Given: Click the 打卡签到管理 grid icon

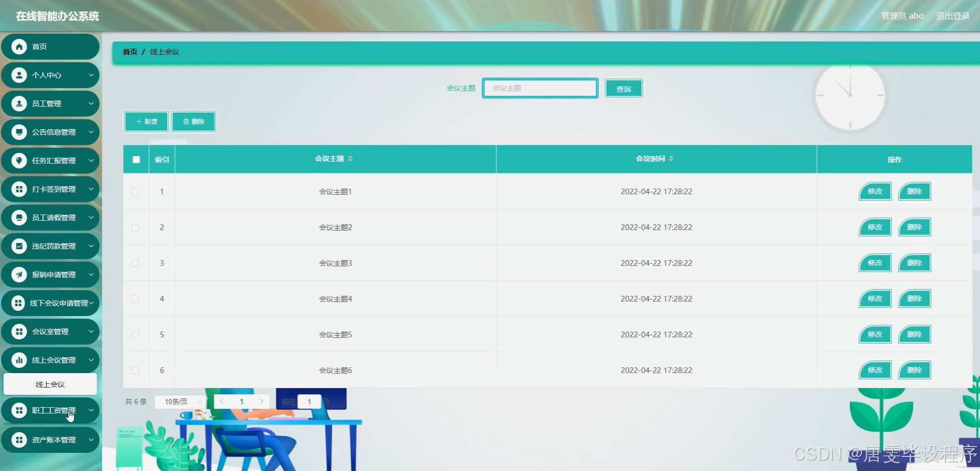Looking at the screenshot, I should (19, 189).
